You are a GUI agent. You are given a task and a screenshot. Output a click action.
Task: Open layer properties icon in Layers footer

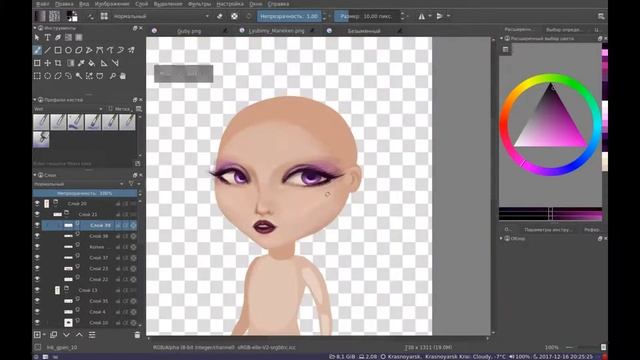pos(92,335)
